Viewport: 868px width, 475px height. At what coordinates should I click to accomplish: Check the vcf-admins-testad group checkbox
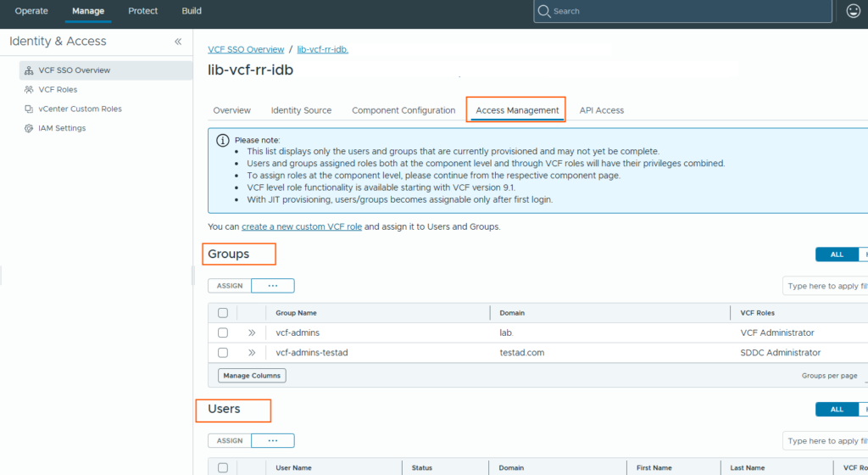223,353
